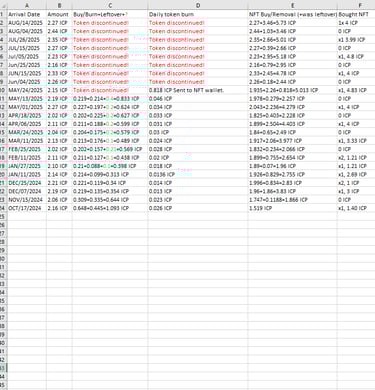The image size is (375, 390).
Task: Click the '1.519 ICP' cell
Action: tap(293, 208)
